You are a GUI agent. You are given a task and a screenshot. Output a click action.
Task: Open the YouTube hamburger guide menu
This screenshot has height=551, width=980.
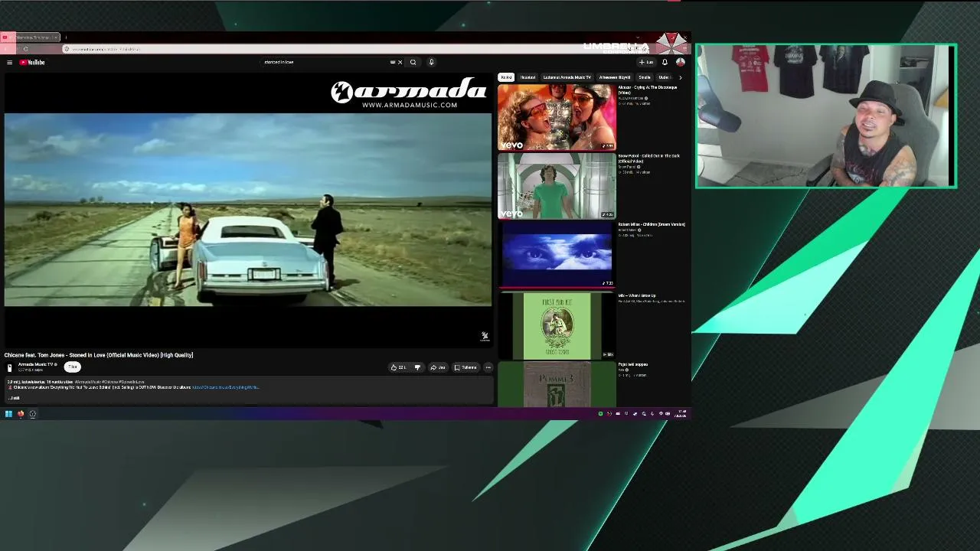point(9,63)
